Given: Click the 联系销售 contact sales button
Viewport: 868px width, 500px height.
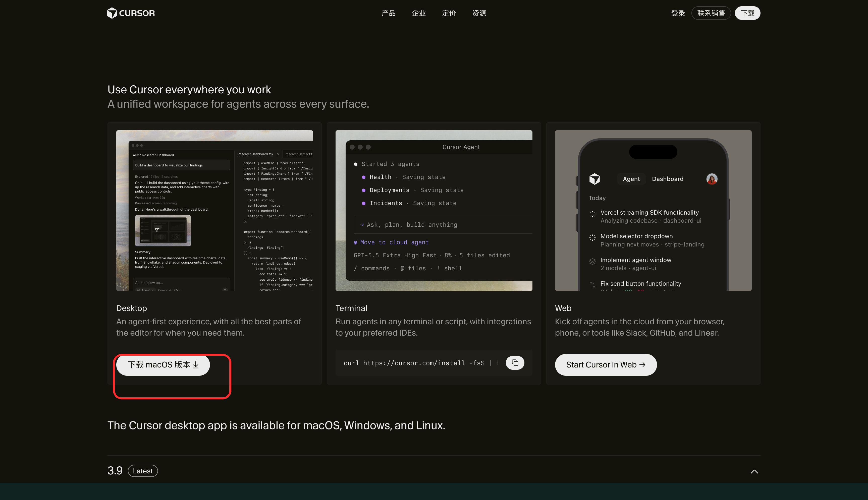Looking at the screenshot, I should pos(711,13).
